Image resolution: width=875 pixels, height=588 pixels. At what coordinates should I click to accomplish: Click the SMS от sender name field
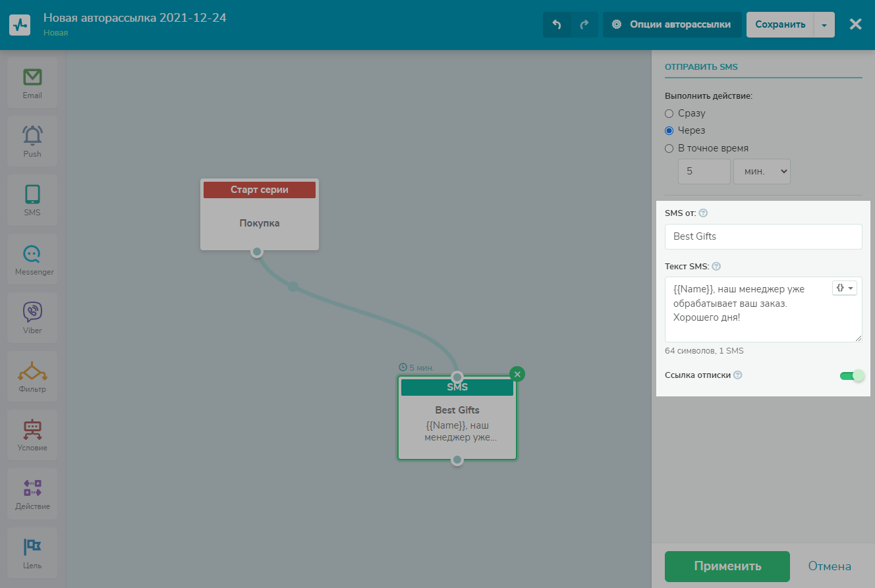tap(763, 236)
